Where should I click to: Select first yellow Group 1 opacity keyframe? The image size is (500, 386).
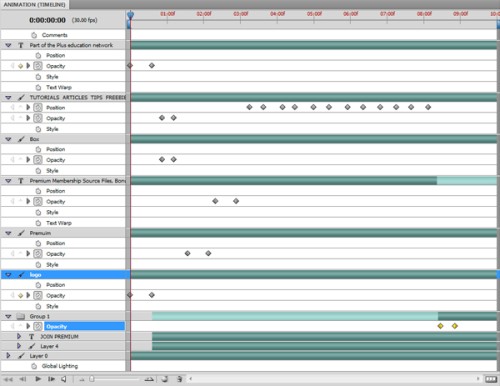point(440,326)
